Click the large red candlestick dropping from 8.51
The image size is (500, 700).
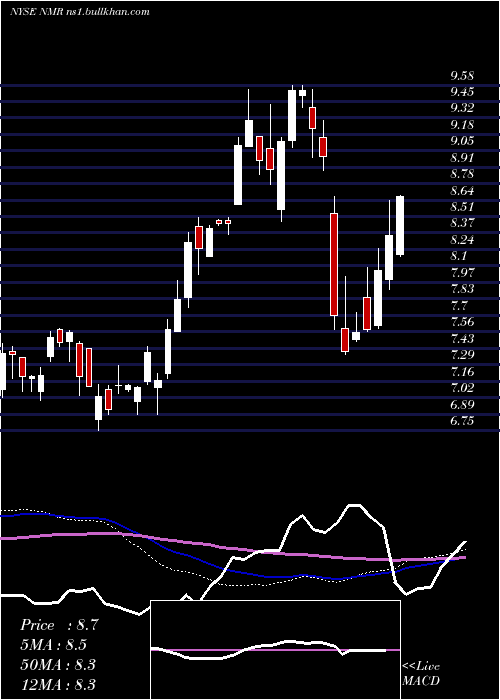coord(334,264)
